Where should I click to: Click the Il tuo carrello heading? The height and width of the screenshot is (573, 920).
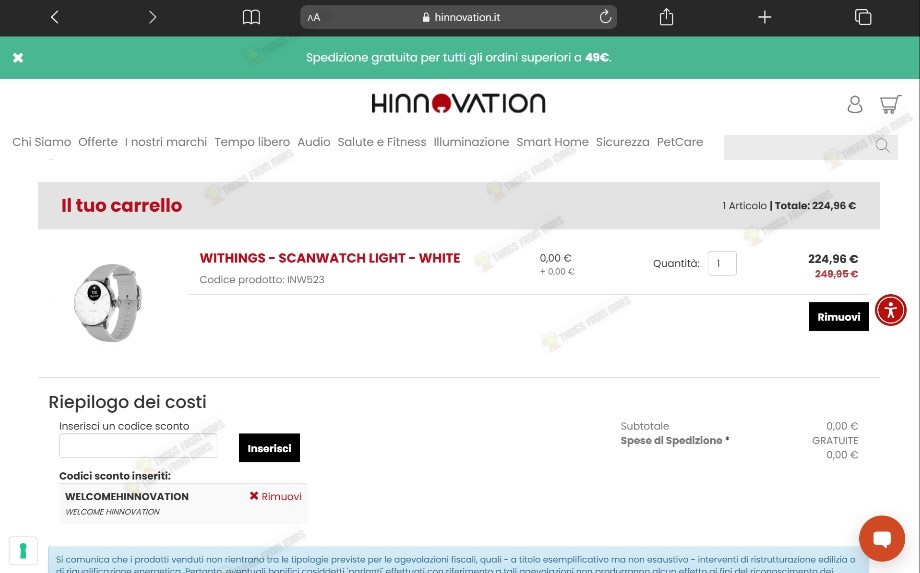[121, 205]
